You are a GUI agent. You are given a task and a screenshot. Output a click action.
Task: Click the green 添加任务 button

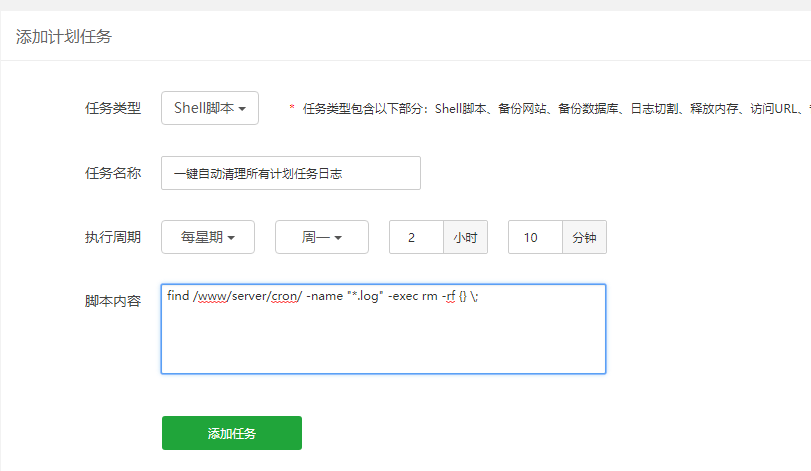231,433
